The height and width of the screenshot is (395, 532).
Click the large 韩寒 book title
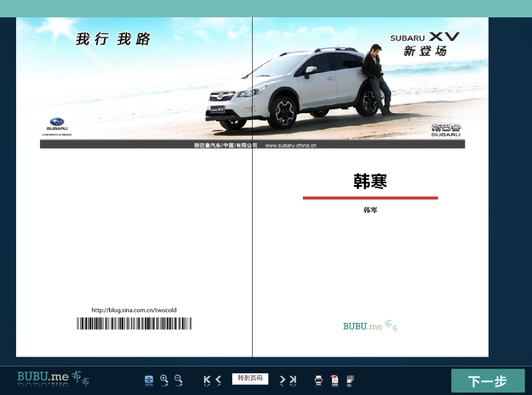click(x=370, y=181)
